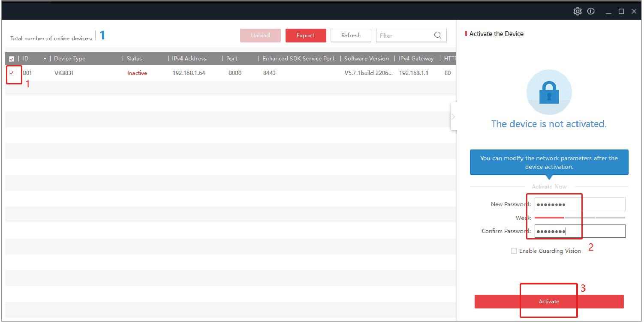The height and width of the screenshot is (323, 644).
Task: Click the Status column header
Action: (134, 59)
